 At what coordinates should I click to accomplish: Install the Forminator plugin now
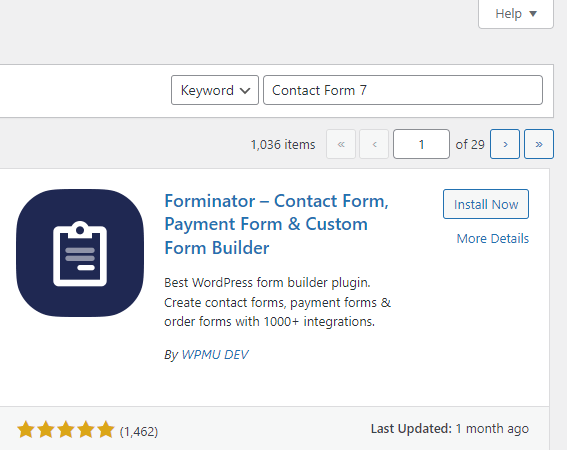[x=486, y=204]
